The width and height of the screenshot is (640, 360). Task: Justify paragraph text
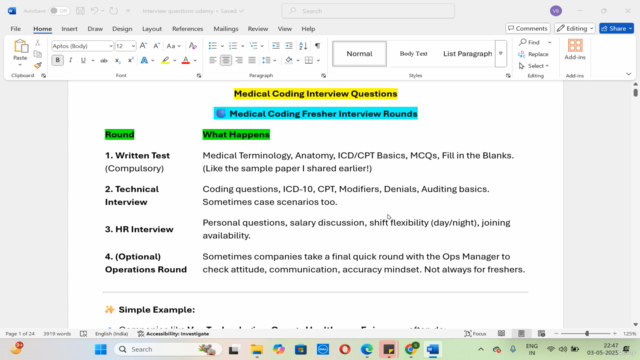[252, 60]
